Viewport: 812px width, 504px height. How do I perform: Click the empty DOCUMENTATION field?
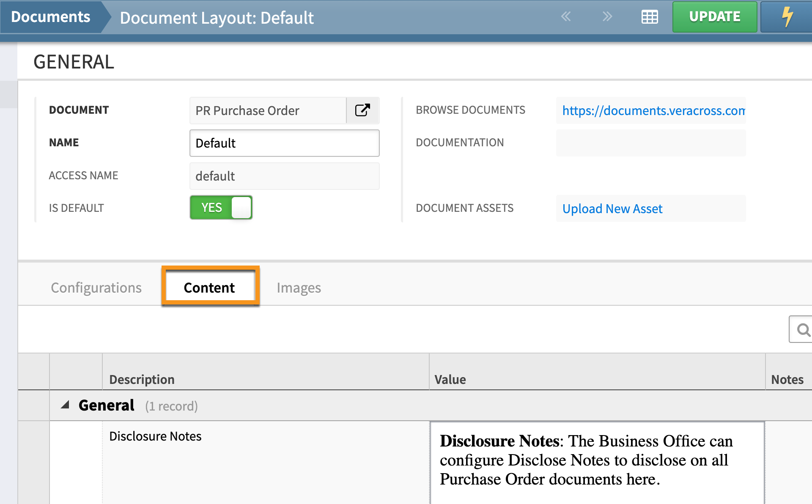(x=650, y=143)
